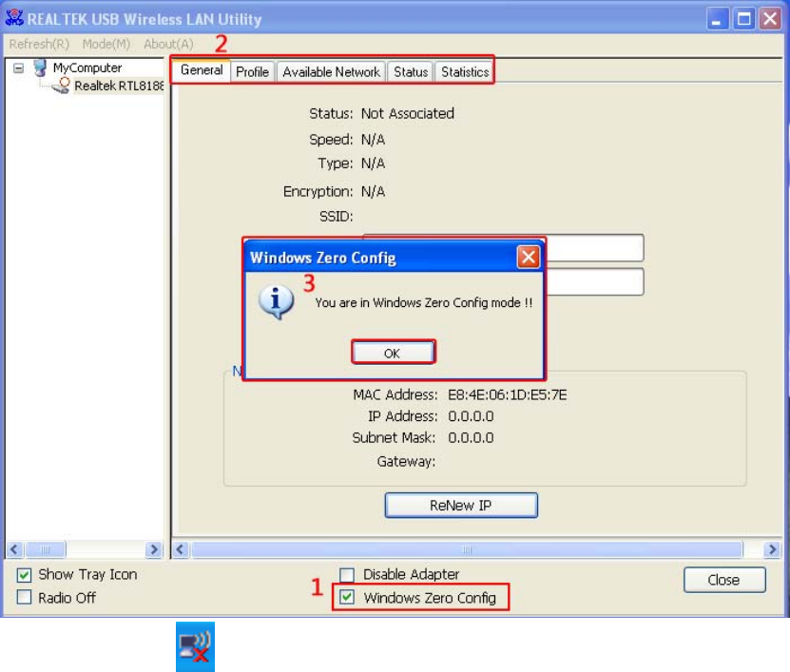Click the MyComputer icon in the tree
Image resolution: width=790 pixels, height=672 pixels.
click(40, 67)
